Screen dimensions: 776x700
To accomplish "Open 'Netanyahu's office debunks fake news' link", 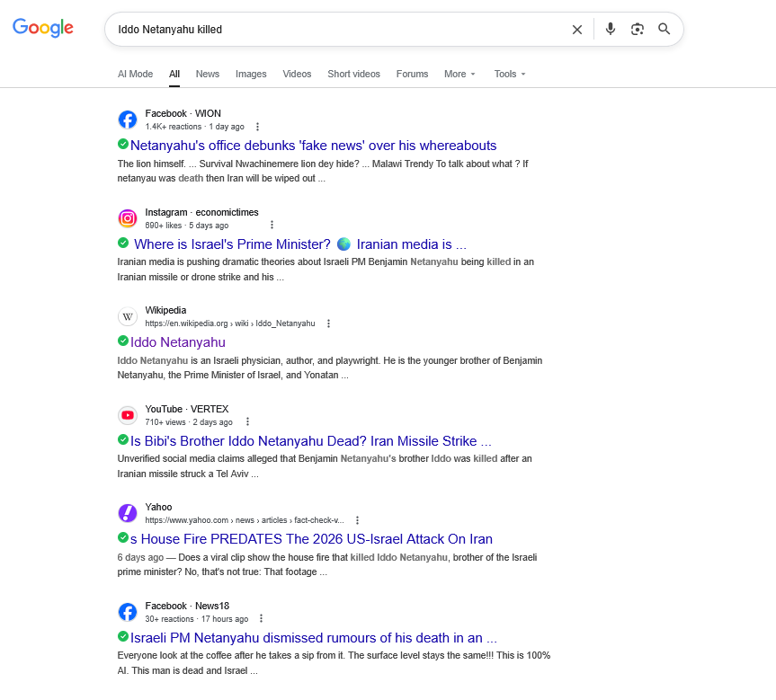I will (313, 146).
